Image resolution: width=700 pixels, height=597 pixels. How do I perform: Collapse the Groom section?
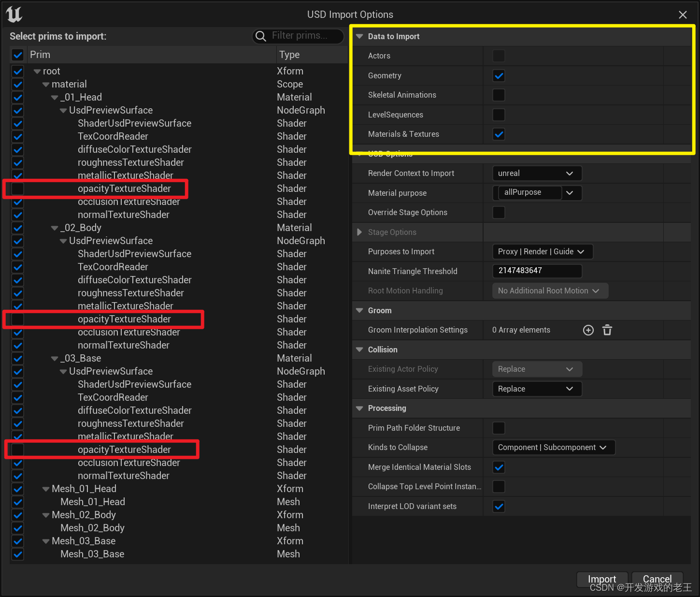coord(359,310)
